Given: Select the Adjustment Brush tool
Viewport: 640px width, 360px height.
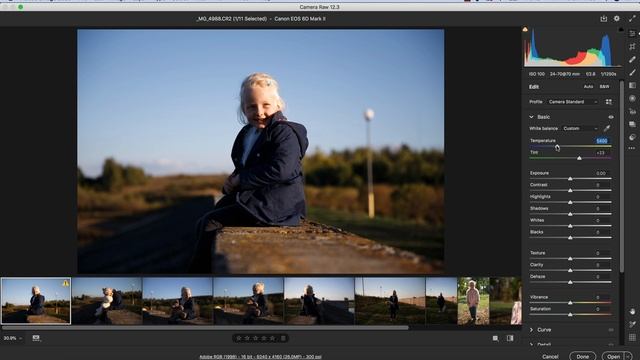Looking at the screenshot, I should (632, 72).
